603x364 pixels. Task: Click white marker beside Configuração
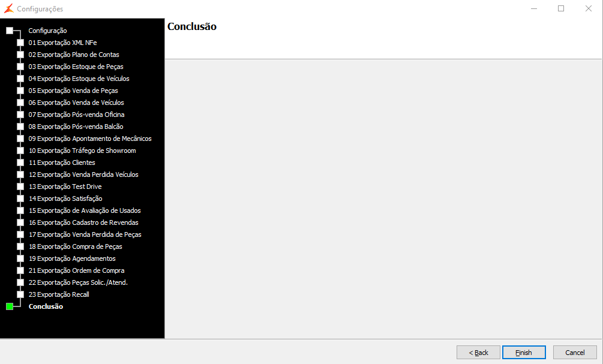(10, 31)
